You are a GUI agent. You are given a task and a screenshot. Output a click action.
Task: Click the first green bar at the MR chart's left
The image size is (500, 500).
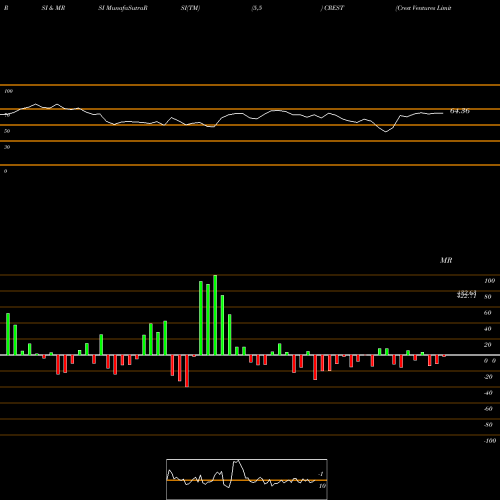(8, 334)
